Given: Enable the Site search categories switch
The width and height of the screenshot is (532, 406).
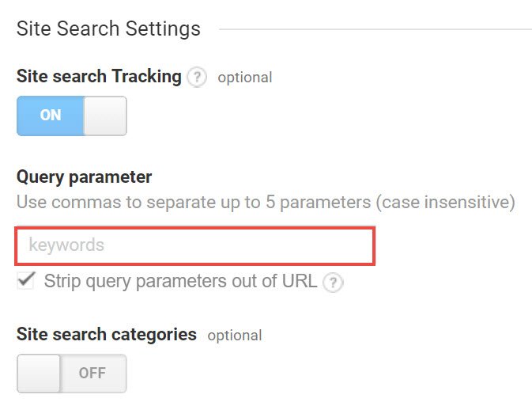Looking at the screenshot, I should point(72,374).
